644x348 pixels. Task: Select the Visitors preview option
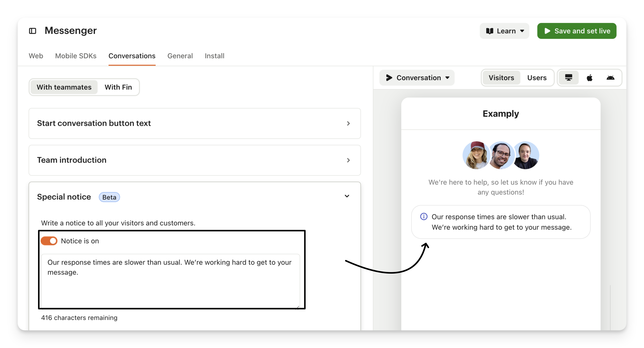(x=501, y=78)
